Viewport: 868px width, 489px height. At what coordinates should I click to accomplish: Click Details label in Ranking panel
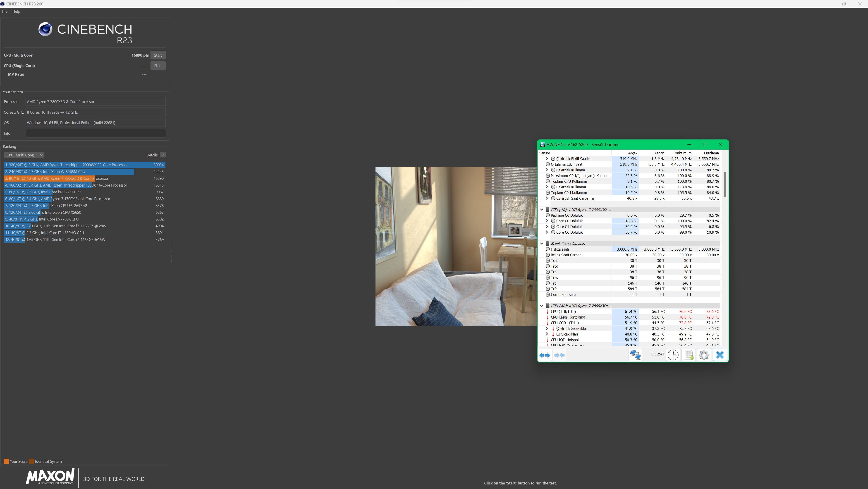[x=152, y=155]
